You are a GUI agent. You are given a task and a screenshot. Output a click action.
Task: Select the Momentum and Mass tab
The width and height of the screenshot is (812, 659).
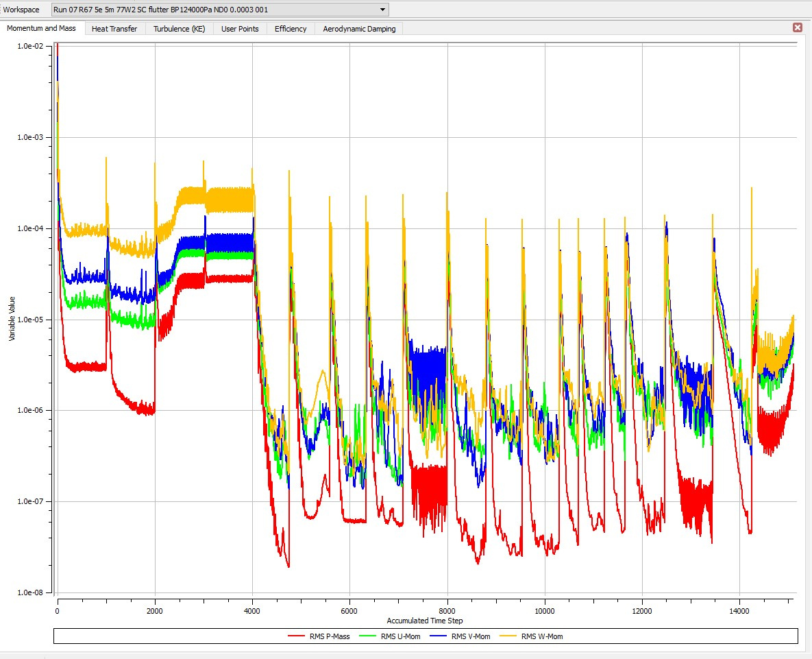41,28
